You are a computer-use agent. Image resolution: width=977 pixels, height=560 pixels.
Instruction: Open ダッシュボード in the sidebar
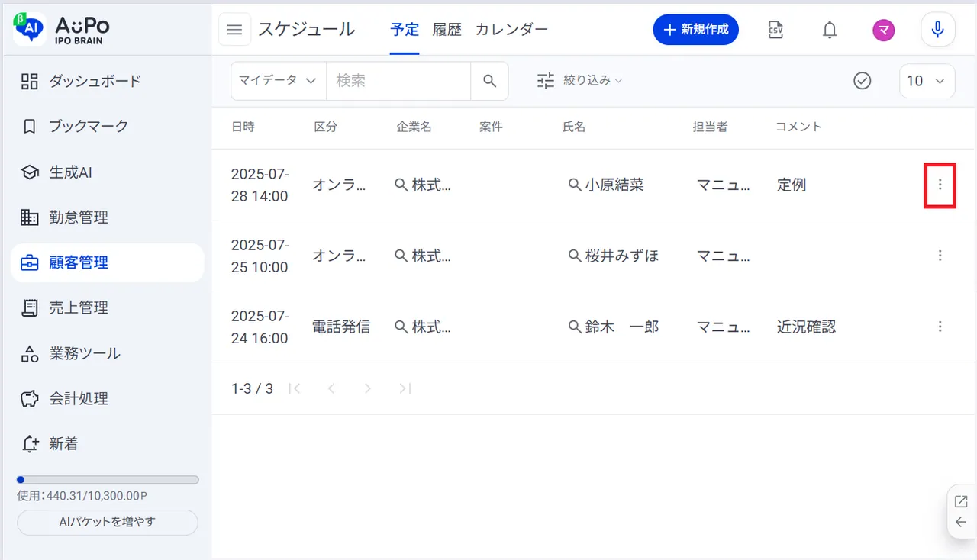(x=108, y=81)
